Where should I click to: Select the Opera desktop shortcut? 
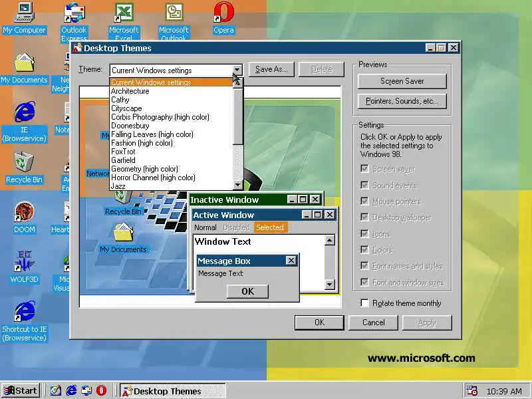pos(223,18)
